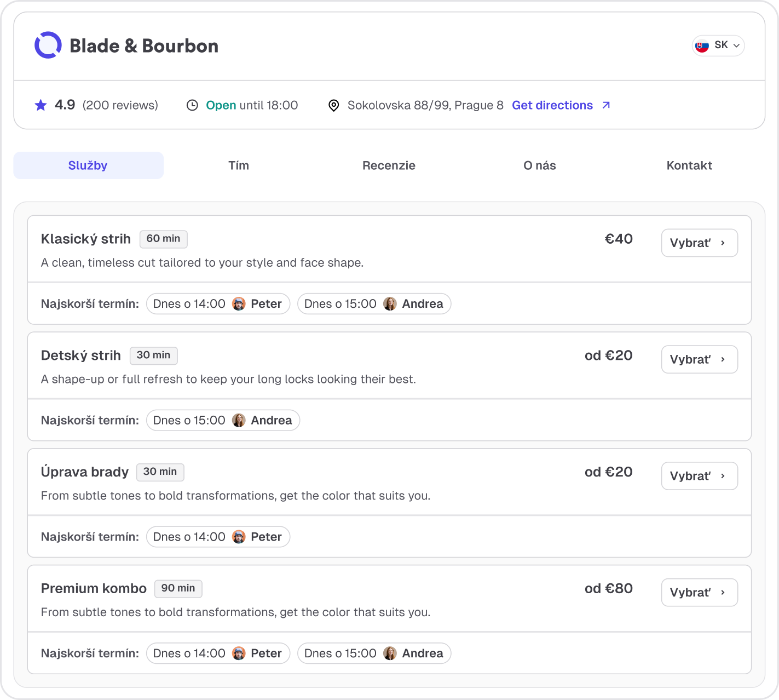Open the SK language dropdown
The height and width of the screenshot is (700, 779).
(718, 45)
